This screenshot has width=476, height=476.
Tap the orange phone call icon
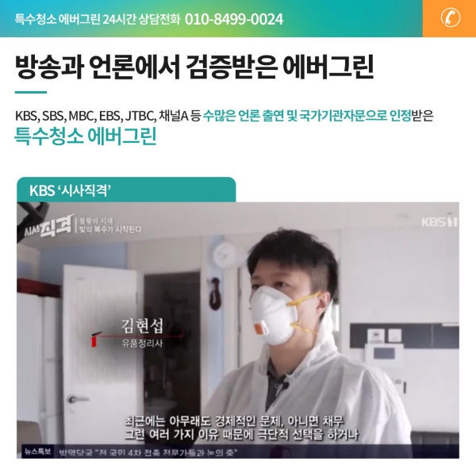click(x=450, y=18)
